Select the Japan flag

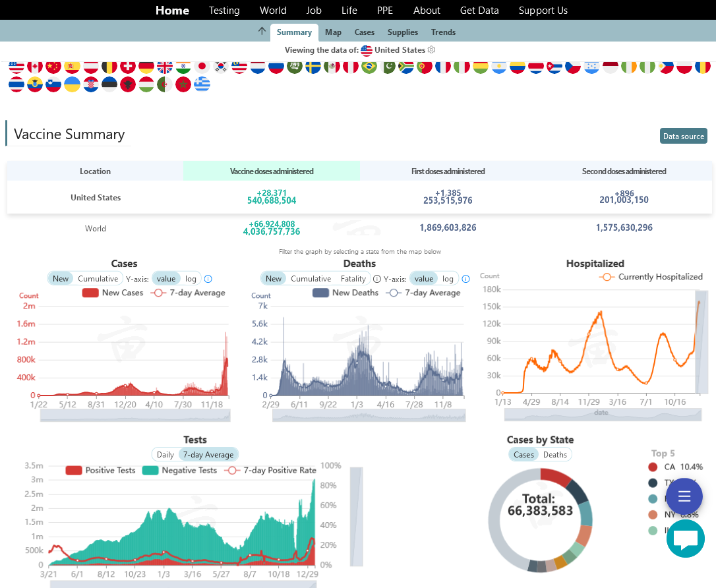202,67
